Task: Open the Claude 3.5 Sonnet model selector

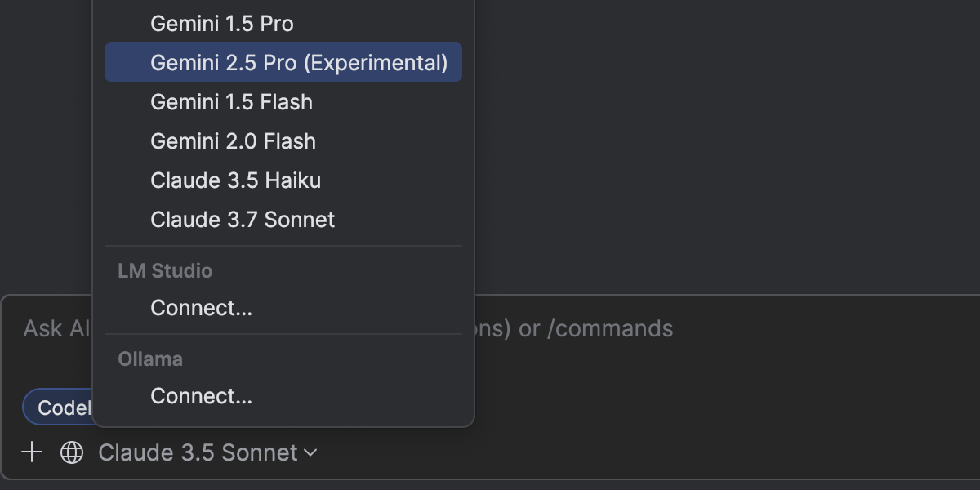Action: [198, 452]
